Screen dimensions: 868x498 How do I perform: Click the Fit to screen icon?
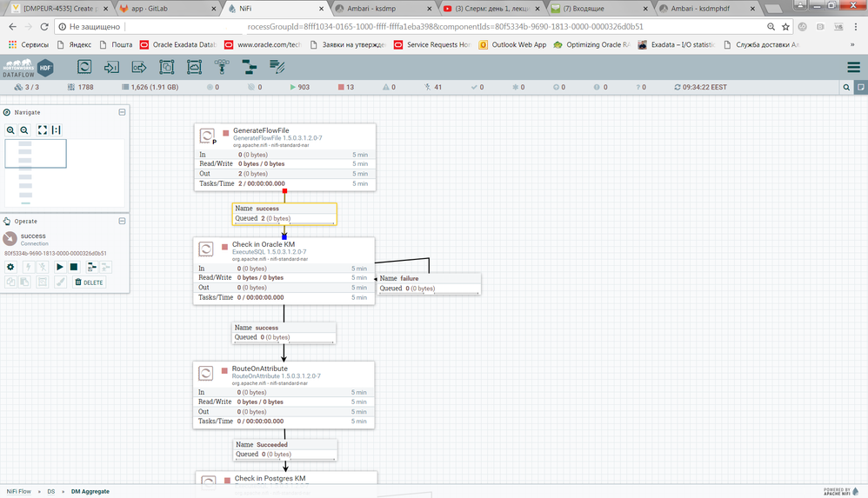point(42,130)
